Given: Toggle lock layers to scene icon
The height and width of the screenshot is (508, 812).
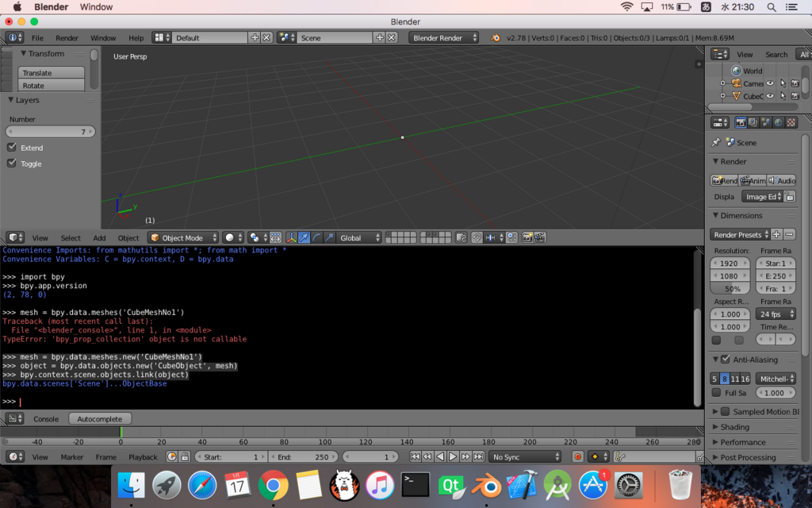Looking at the screenshot, I should point(461,237).
